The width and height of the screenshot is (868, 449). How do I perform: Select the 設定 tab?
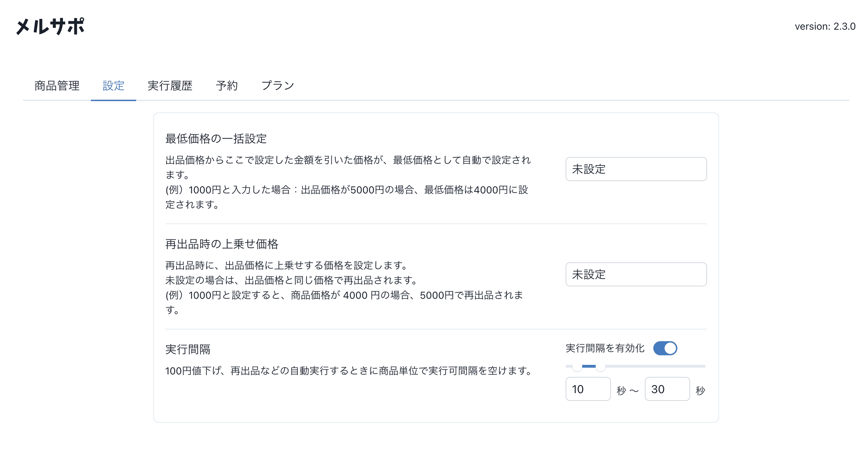click(x=113, y=86)
